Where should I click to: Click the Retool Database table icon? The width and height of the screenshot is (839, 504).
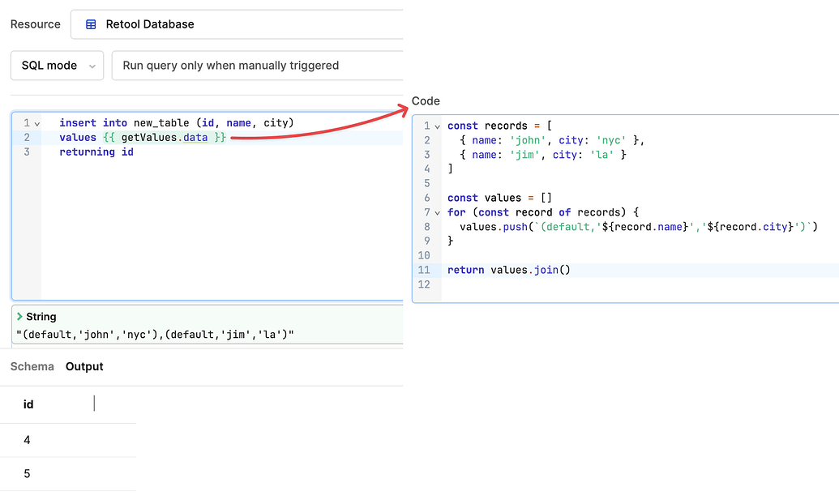pos(92,24)
